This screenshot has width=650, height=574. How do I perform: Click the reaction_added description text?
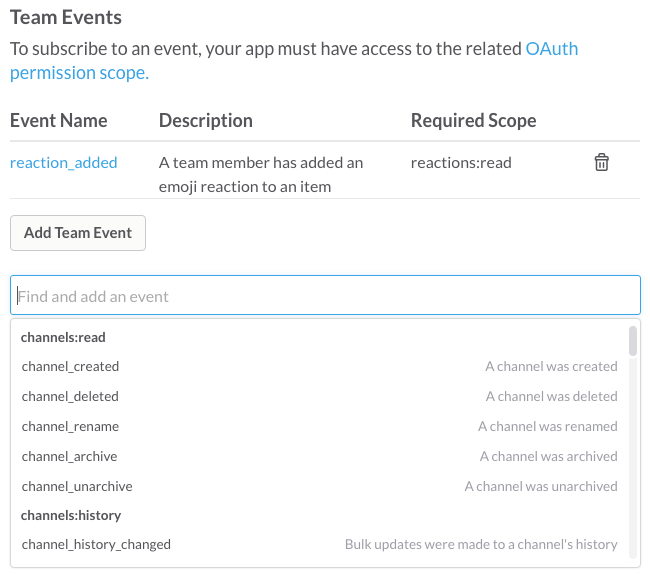pos(260,173)
